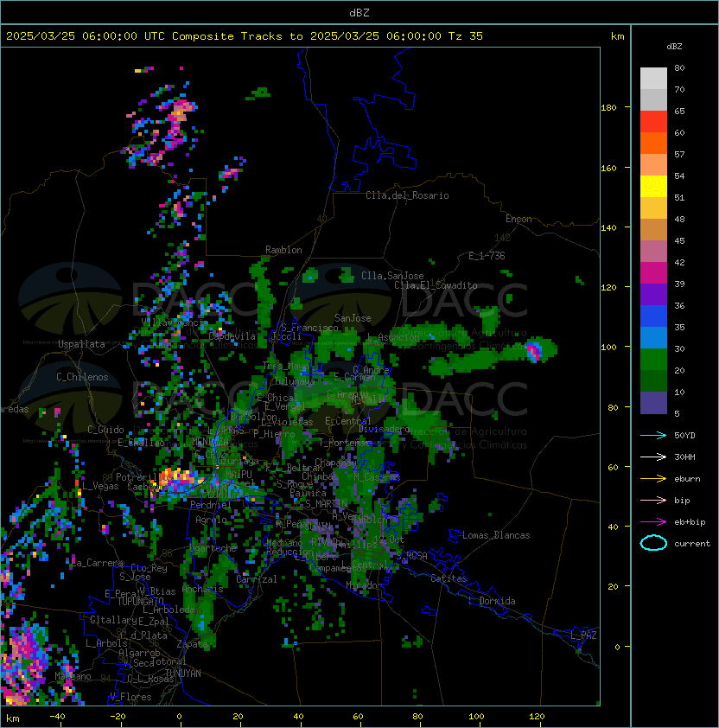The height and width of the screenshot is (728, 719).
Task: Select the purple 36–39 dBZ swatch
Action: pos(653,294)
